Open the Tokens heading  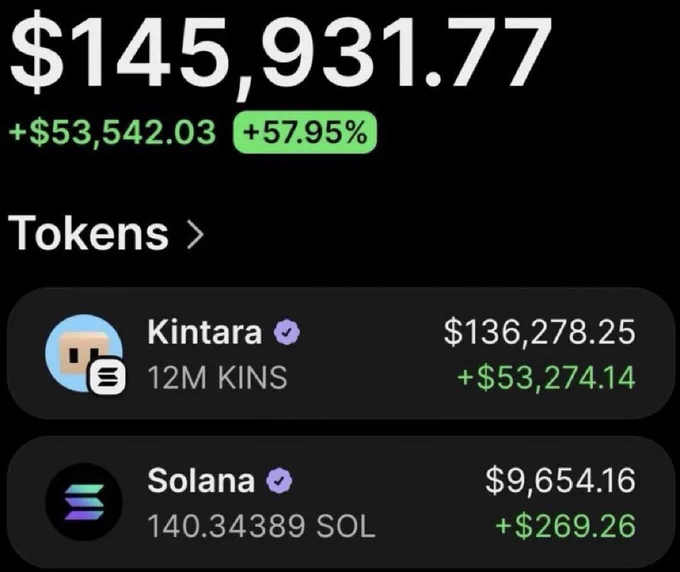(88, 234)
